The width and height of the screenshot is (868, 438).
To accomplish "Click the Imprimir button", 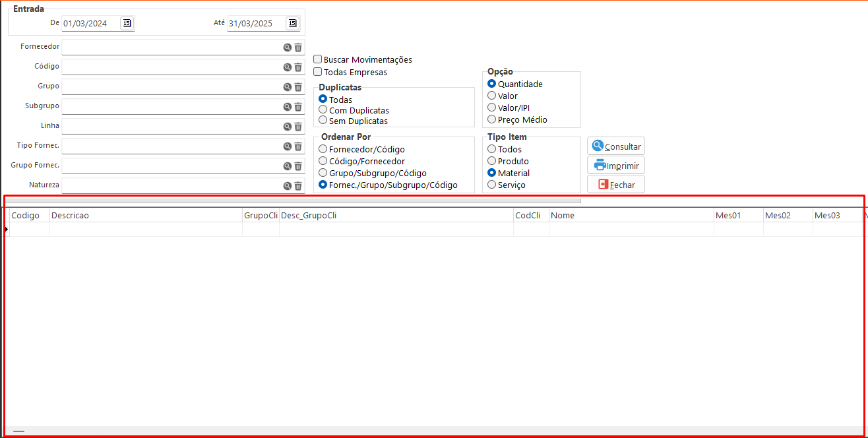I will point(616,166).
